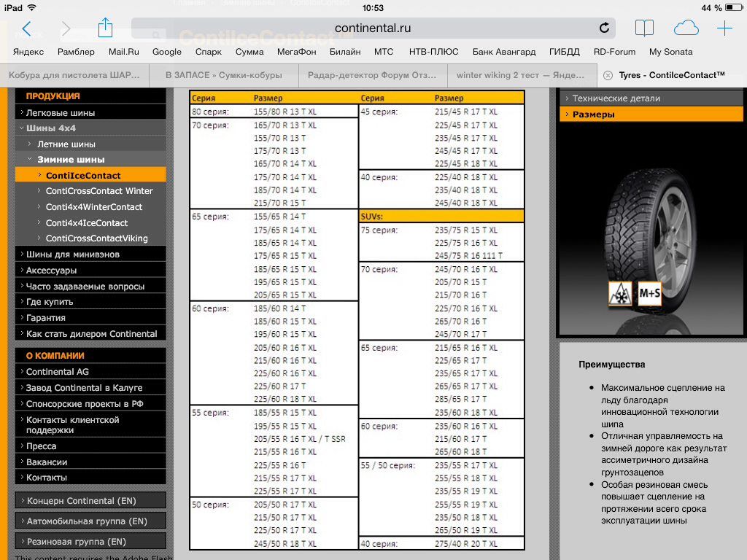Open the Размеры section tab

pos(593,114)
